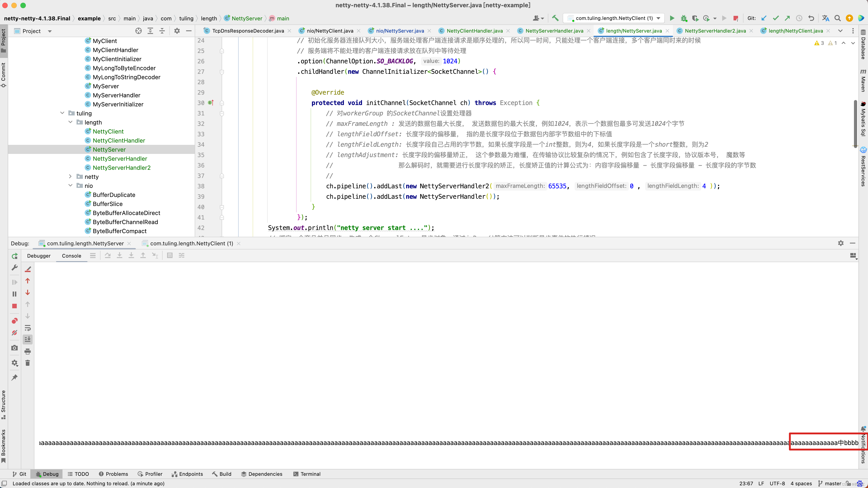The width and height of the screenshot is (868, 488).
Task: Toggle soft-wrap in console toolbar
Action: (28, 328)
